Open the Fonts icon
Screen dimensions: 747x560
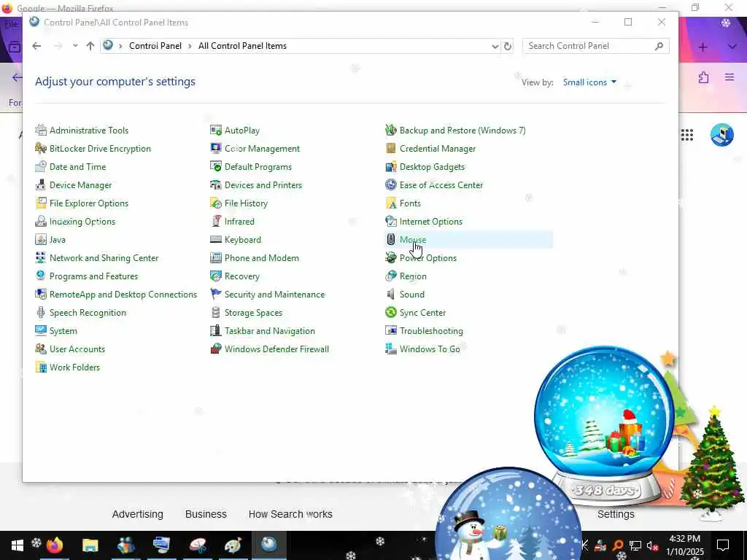point(391,203)
